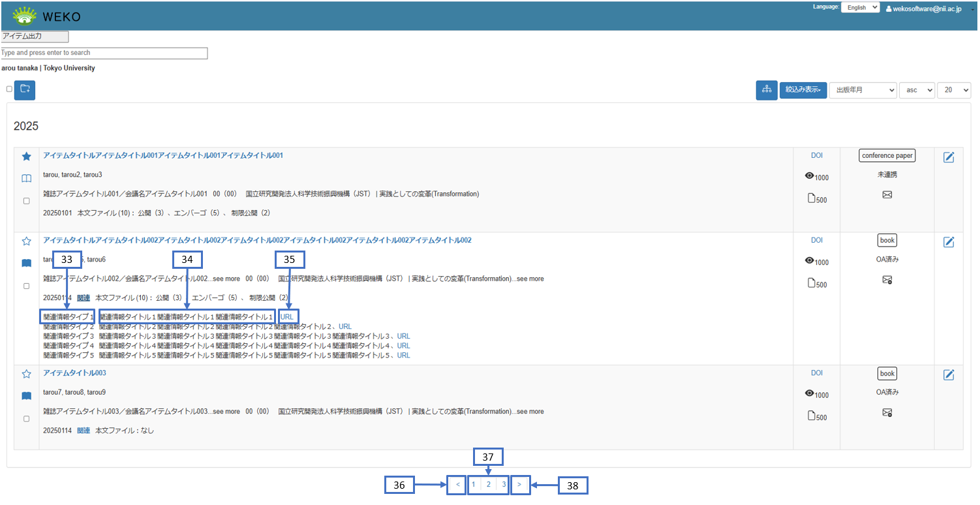
Task: Open the asc sort order dropdown
Action: pos(917,90)
